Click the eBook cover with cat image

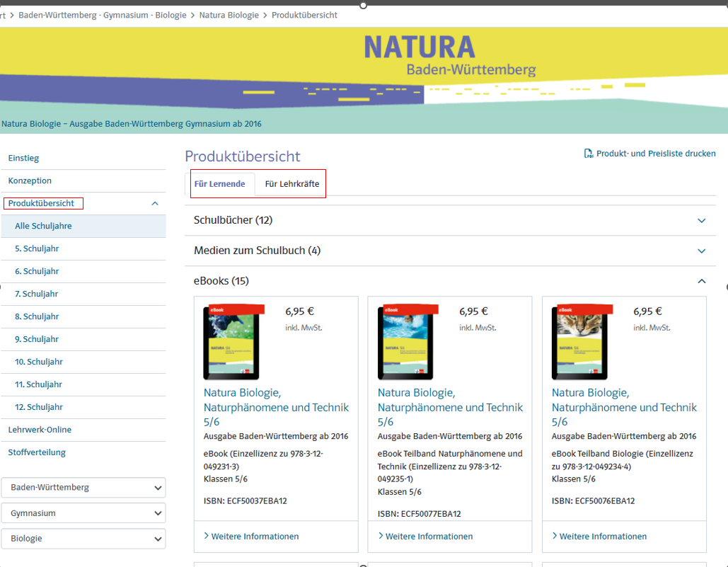pyautogui.click(x=582, y=342)
